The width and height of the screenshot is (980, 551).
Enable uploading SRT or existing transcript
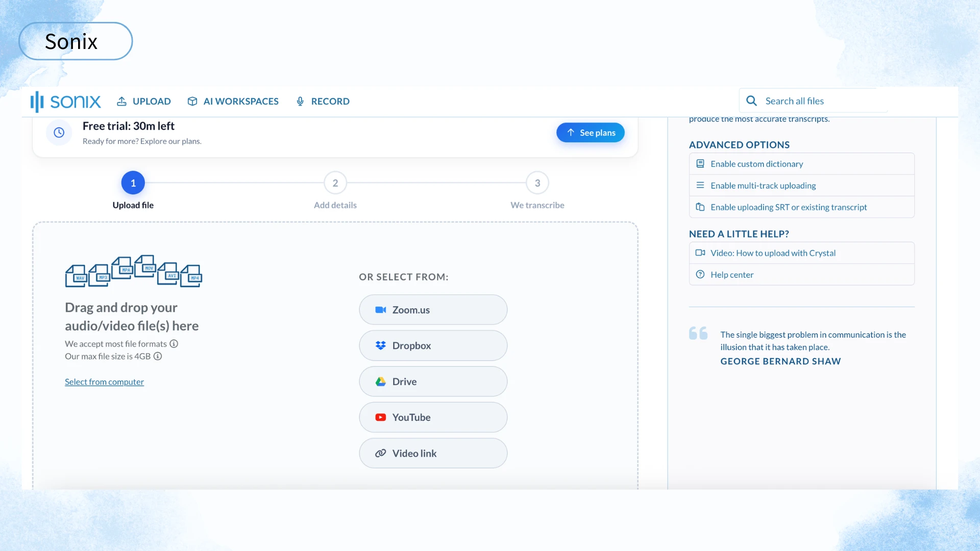pos(802,207)
